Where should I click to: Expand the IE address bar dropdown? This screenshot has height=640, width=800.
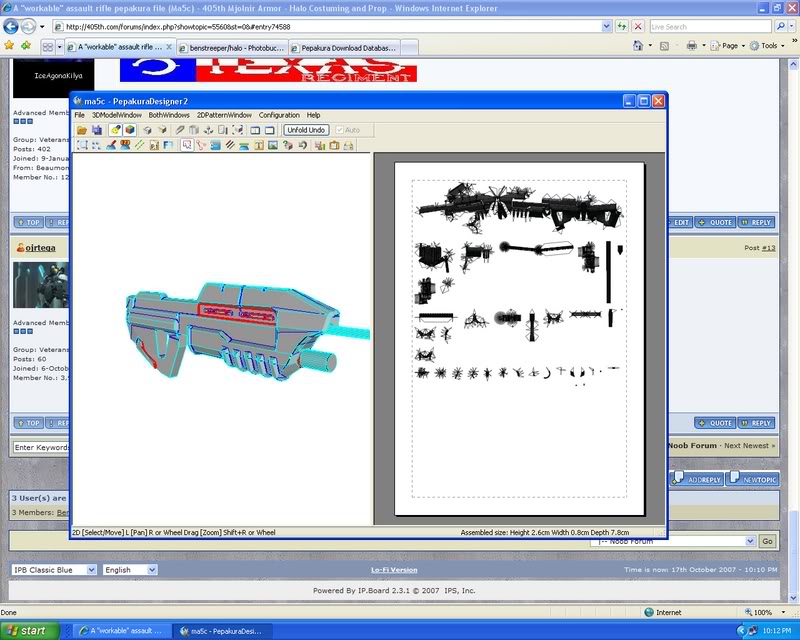point(606,27)
